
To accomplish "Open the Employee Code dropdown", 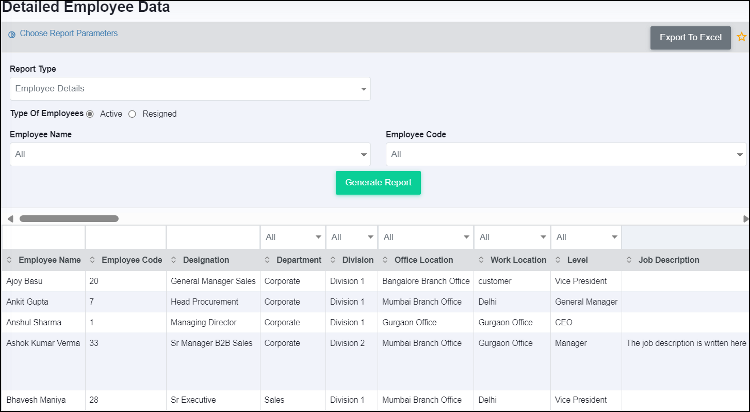I will coord(566,154).
